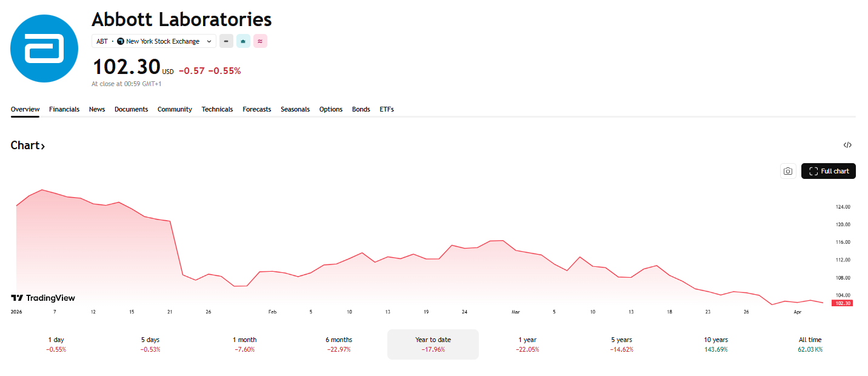Screen dimensions: 868x376
Task: Take a chart snapshot with camera icon
Action: click(788, 171)
